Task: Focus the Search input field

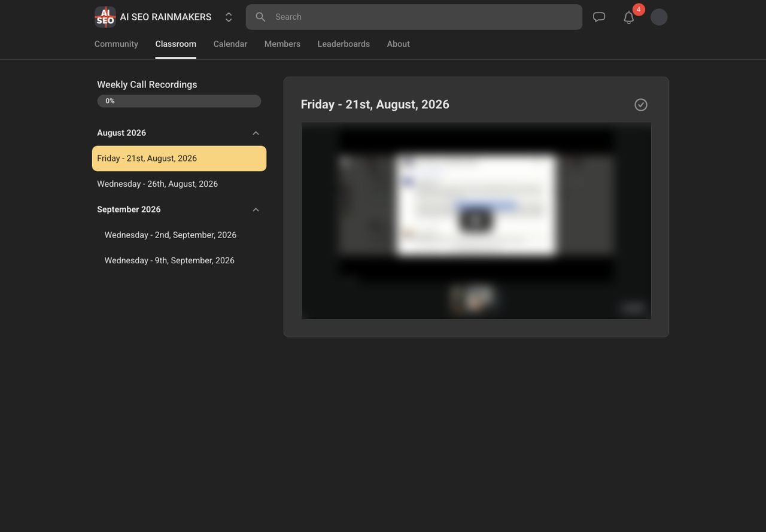Action: point(414,17)
